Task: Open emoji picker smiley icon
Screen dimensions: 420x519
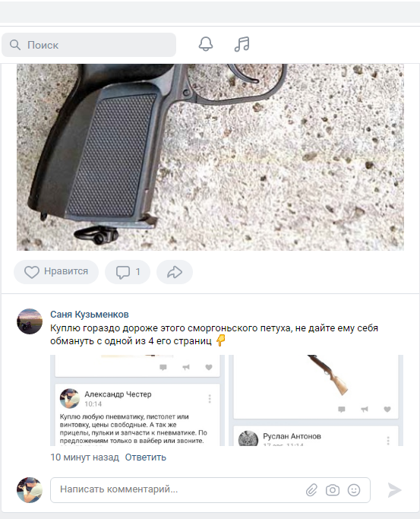Action: (x=354, y=490)
